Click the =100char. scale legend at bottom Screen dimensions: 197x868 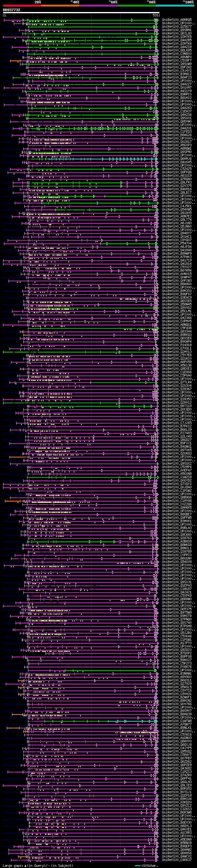147,865
